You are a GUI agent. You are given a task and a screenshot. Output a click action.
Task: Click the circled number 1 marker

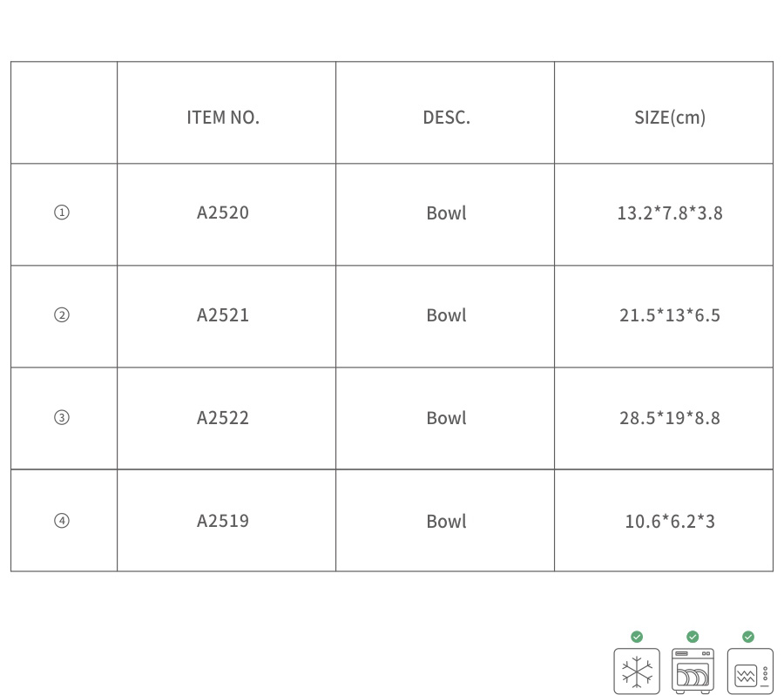tap(62, 213)
